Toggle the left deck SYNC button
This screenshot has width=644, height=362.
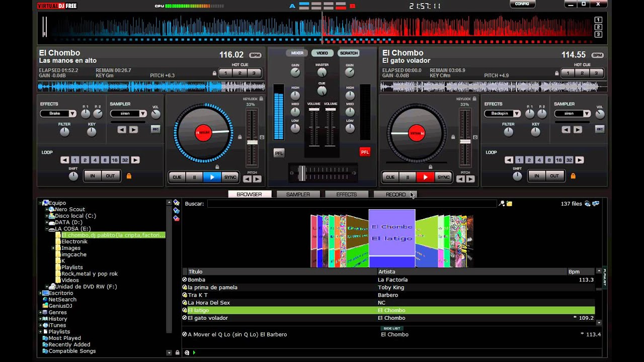pyautogui.click(x=230, y=177)
